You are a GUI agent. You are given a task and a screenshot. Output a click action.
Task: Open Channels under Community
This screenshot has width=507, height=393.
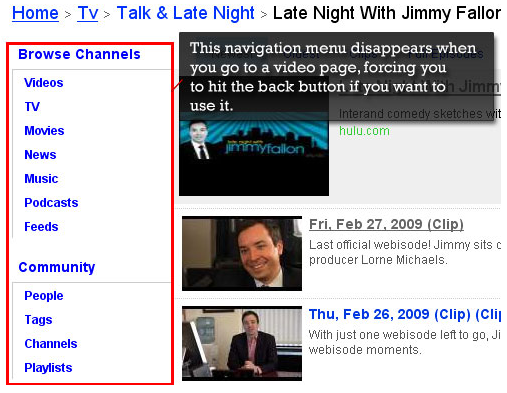51,344
